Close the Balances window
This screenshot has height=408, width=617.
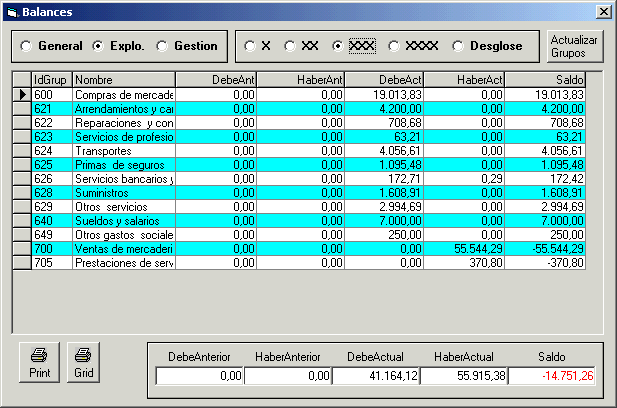603,11
